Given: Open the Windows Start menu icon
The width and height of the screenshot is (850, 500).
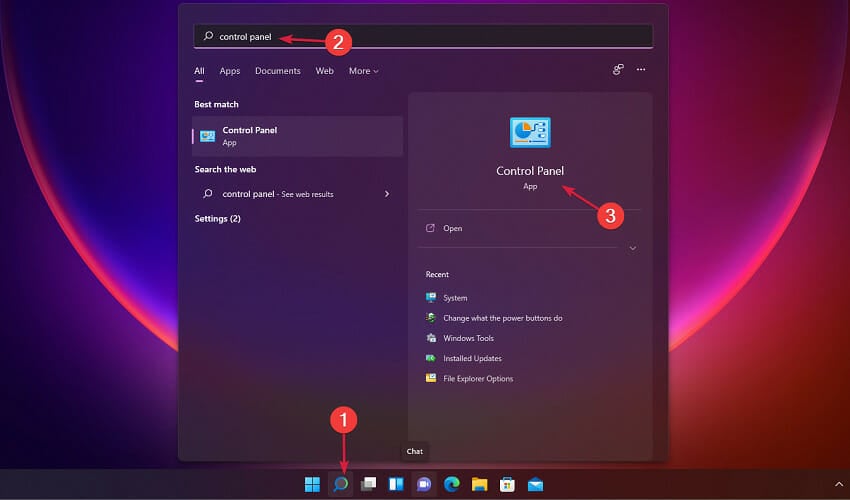Looking at the screenshot, I should pyautogui.click(x=312, y=484).
